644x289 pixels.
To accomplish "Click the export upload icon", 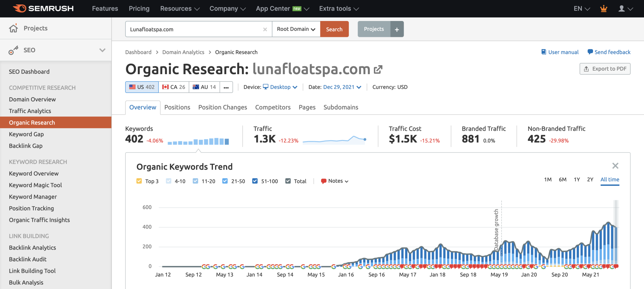I will coord(586,69).
